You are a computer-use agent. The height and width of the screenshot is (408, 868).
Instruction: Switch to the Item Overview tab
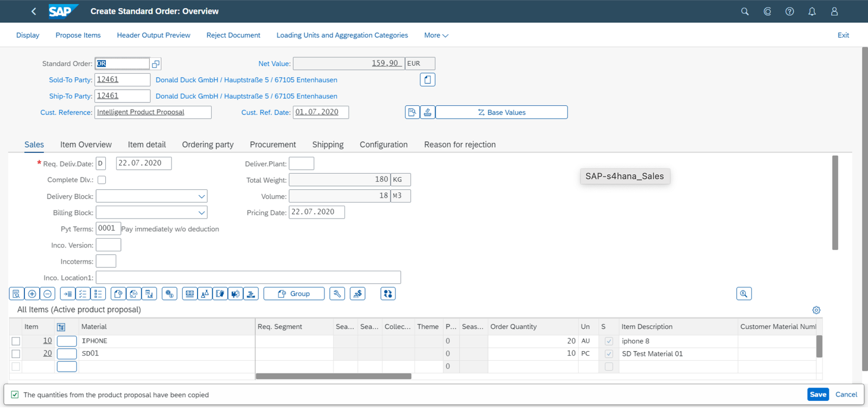tap(86, 145)
